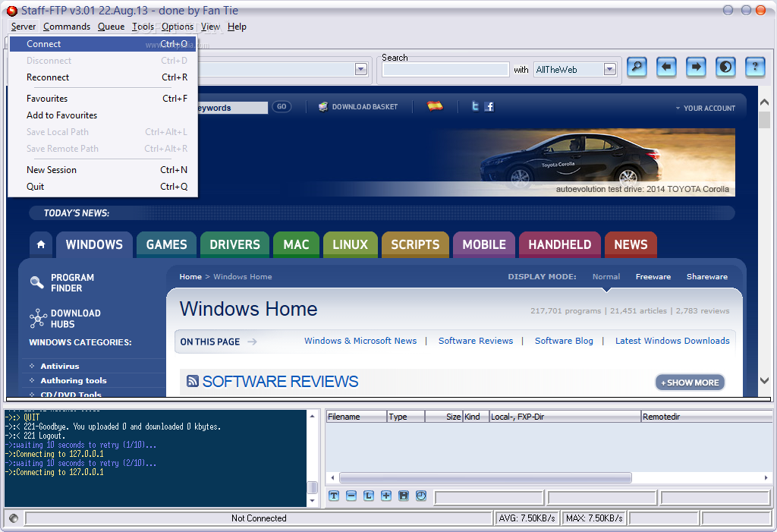Click the log pane vertical scrollbar thumb
The width and height of the screenshot is (777, 532).
click(312, 487)
